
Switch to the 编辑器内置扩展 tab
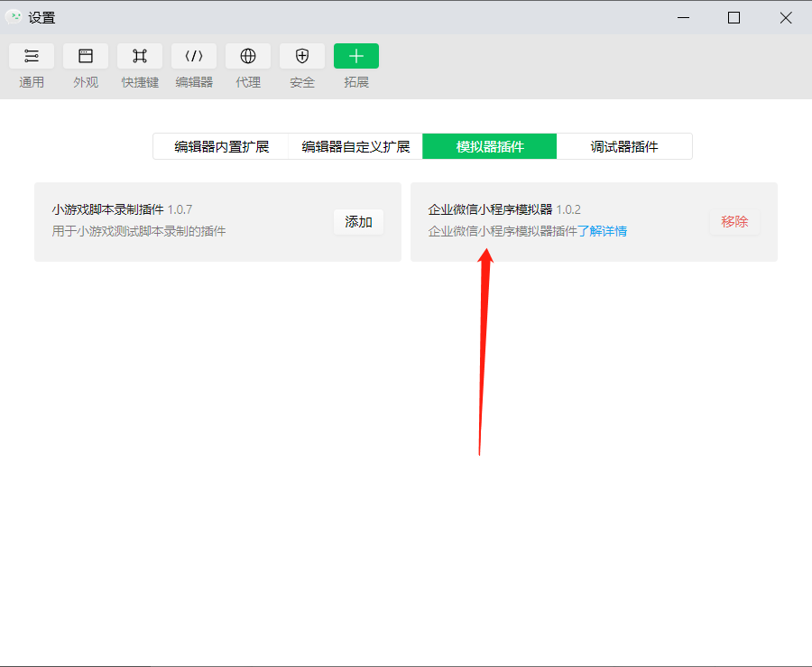pyautogui.click(x=221, y=146)
